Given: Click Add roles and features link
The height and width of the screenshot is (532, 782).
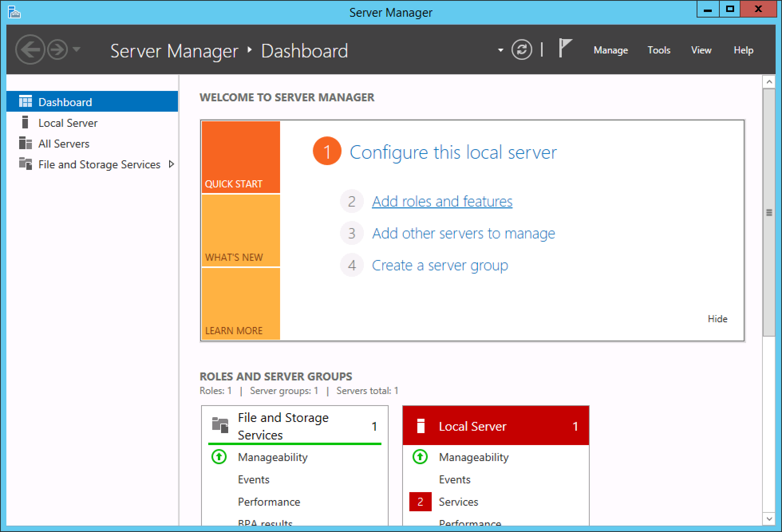Looking at the screenshot, I should (442, 201).
